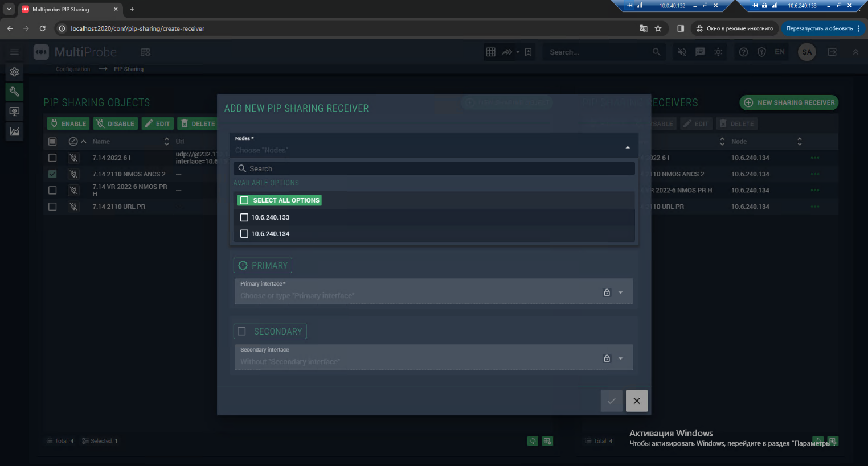Enable the Secondary interface checkbox
The height and width of the screenshot is (466, 868).
242,331
